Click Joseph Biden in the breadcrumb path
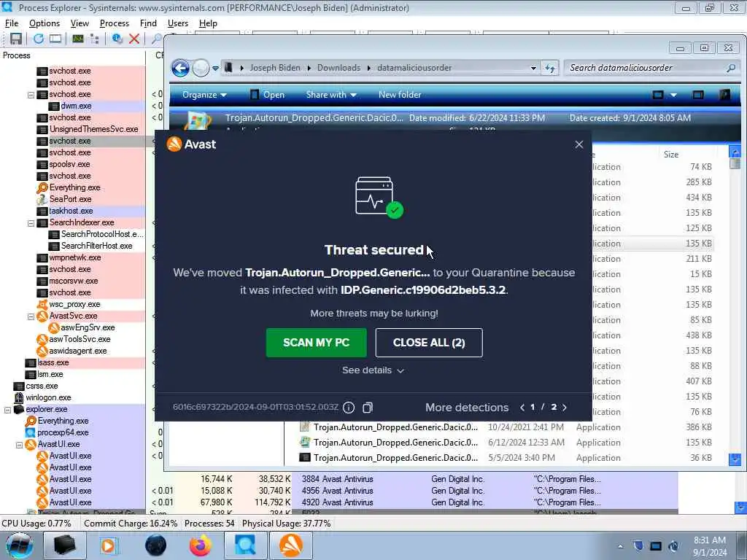747x560 pixels. [x=275, y=68]
